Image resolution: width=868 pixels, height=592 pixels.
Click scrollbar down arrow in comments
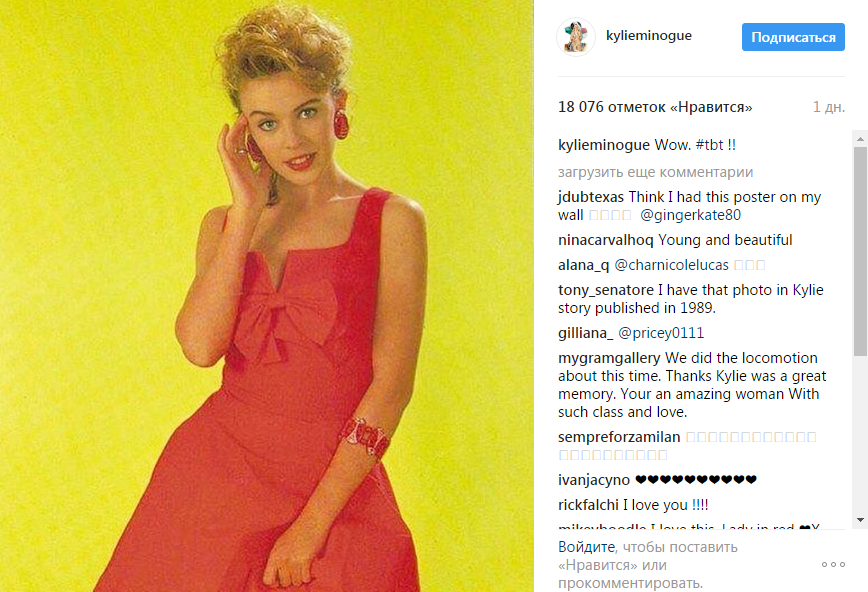[860, 519]
